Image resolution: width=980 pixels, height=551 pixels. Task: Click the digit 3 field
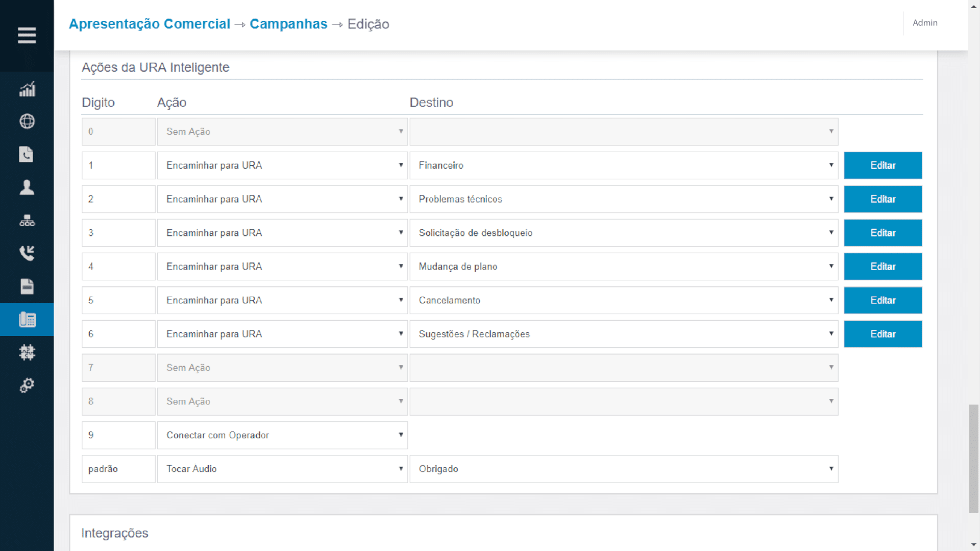coord(118,233)
